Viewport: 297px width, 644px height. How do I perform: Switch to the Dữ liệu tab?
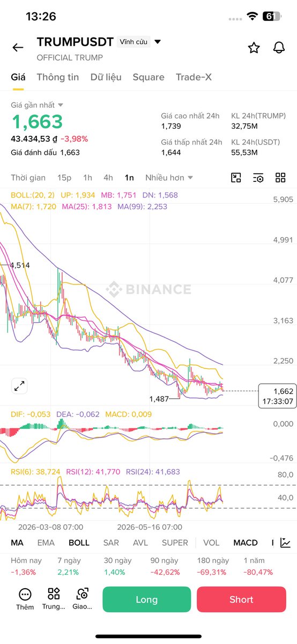(x=106, y=77)
